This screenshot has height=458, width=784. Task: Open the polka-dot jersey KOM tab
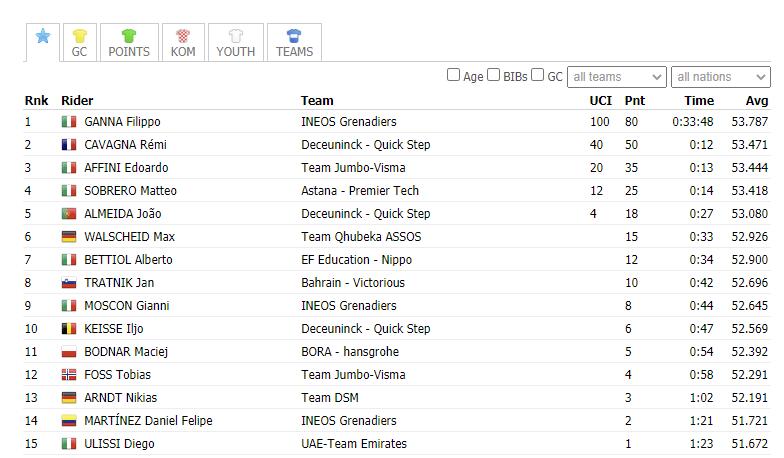183,42
